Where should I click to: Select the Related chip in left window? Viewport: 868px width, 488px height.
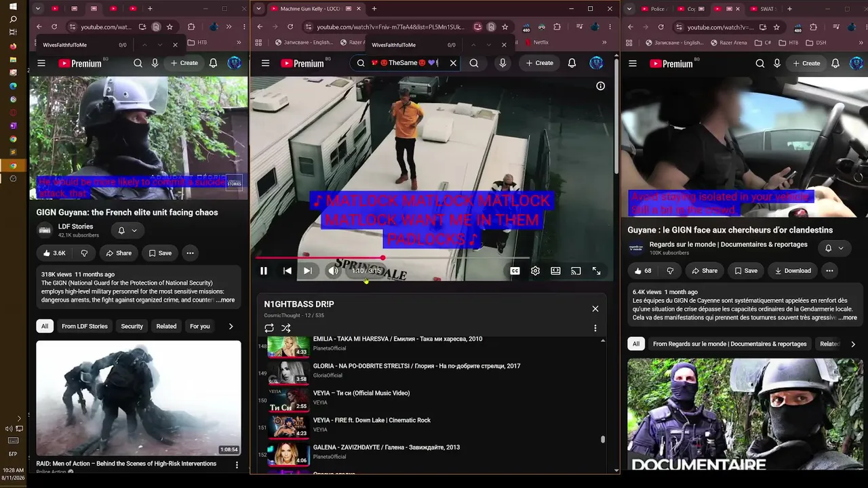(166, 326)
